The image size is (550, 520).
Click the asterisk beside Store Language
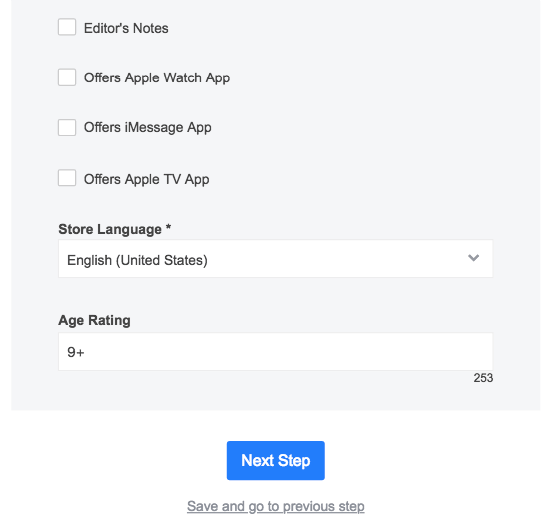168,227
